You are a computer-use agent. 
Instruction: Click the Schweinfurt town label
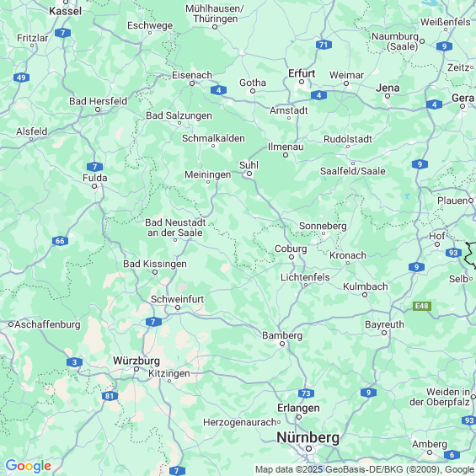pos(177,299)
